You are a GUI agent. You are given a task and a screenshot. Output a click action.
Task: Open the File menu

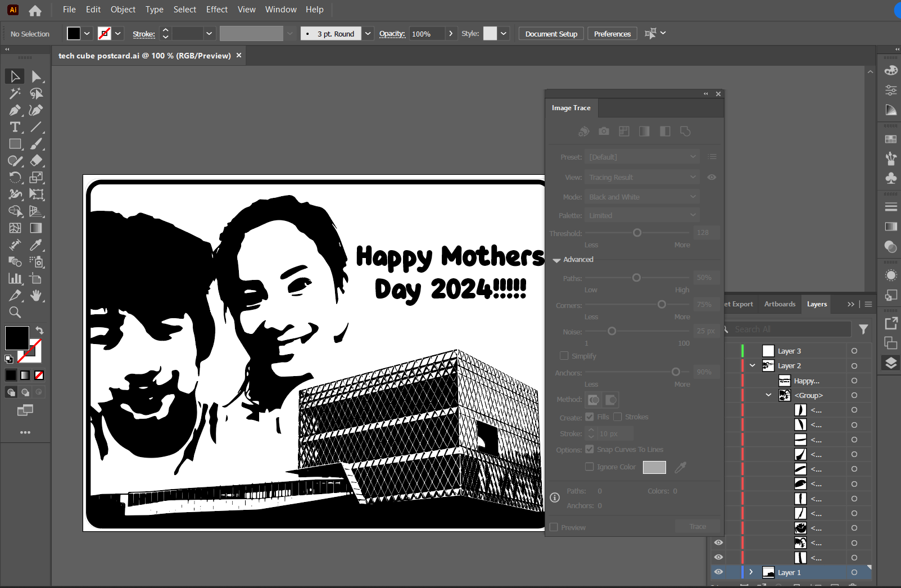click(x=69, y=10)
